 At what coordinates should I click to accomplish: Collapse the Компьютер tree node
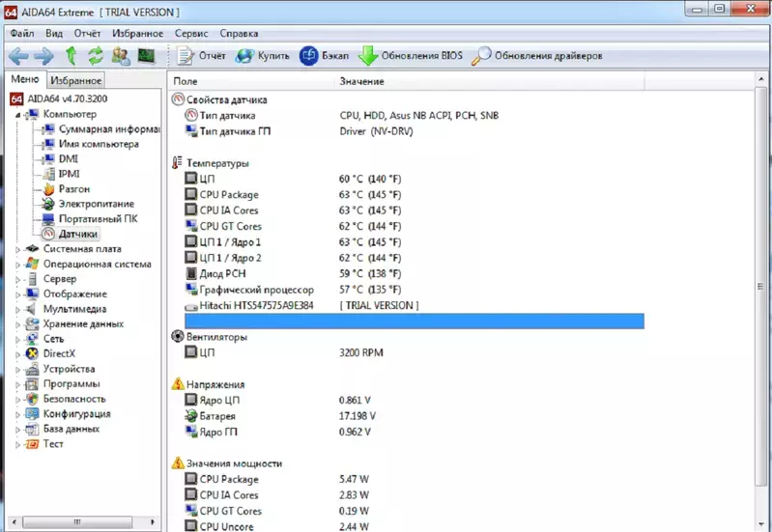click(17, 115)
